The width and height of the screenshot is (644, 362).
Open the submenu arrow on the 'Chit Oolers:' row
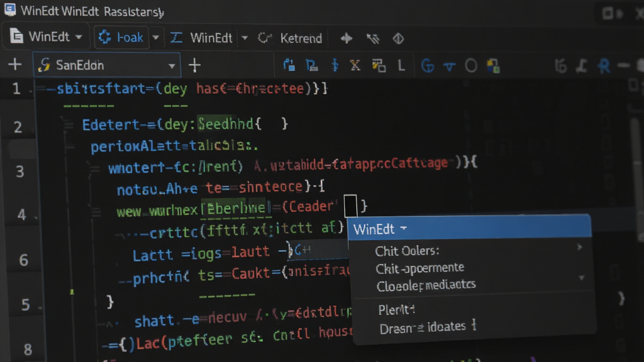pyautogui.click(x=579, y=247)
